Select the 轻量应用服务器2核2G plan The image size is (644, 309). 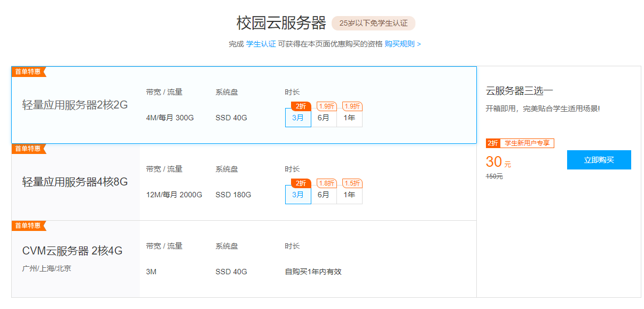pyautogui.click(x=75, y=105)
